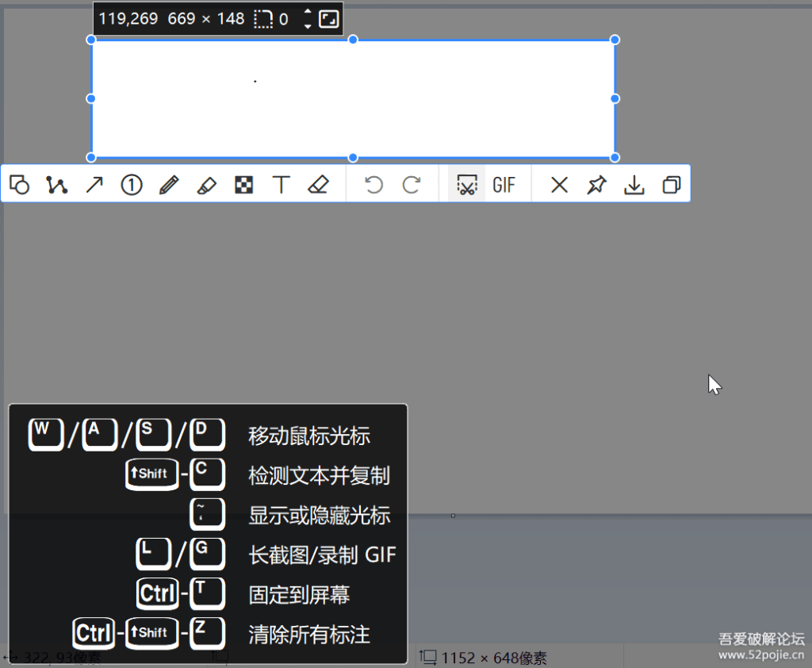Start GIF recording
This screenshot has height=668, width=812.
[504, 185]
